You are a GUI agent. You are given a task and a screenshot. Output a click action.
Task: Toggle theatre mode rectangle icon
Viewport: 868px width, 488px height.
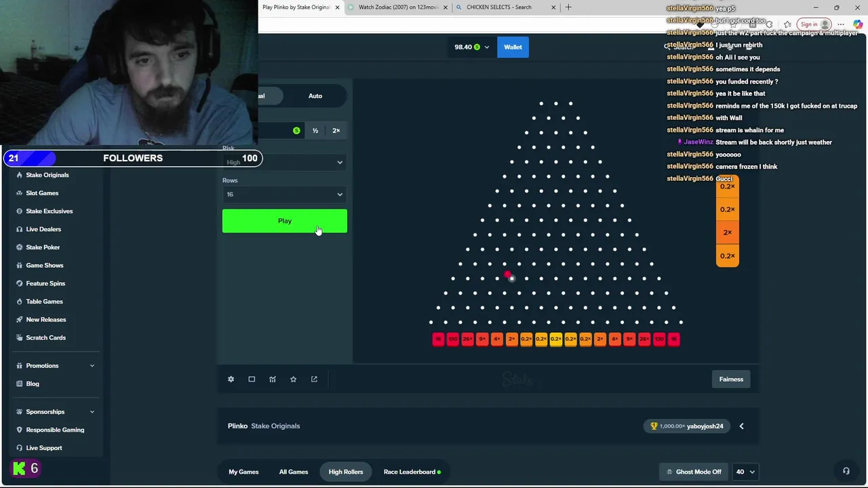point(252,379)
